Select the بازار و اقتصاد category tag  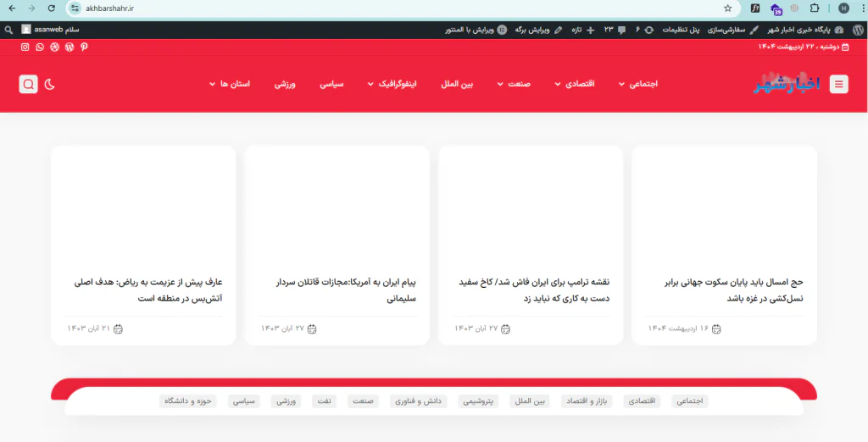[x=587, y=401]
